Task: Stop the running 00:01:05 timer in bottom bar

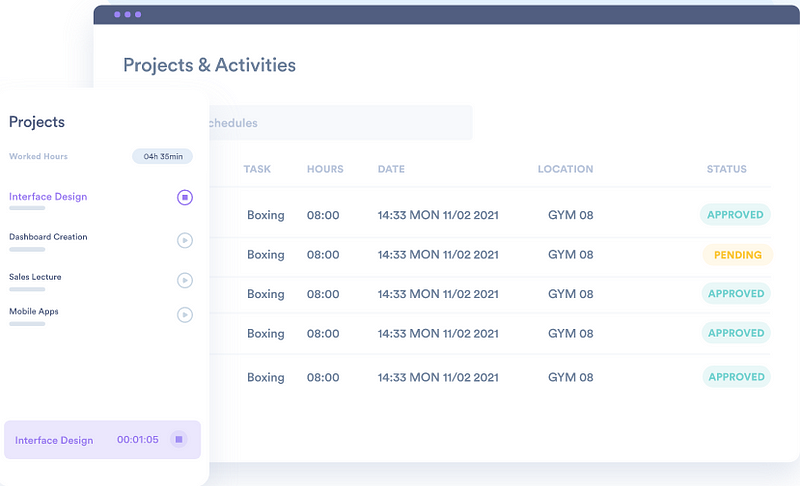Action: [x=179, y=439]
